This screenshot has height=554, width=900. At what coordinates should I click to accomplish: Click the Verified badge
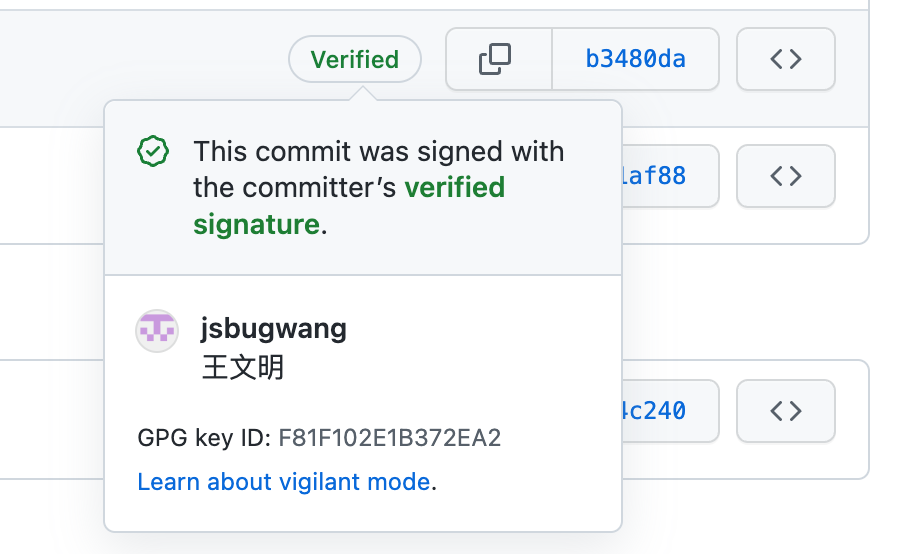355,60
